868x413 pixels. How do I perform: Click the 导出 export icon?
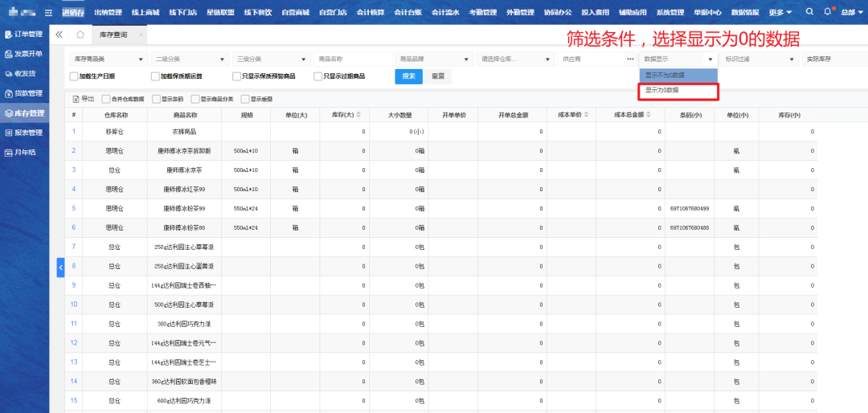tap(76, 99)
